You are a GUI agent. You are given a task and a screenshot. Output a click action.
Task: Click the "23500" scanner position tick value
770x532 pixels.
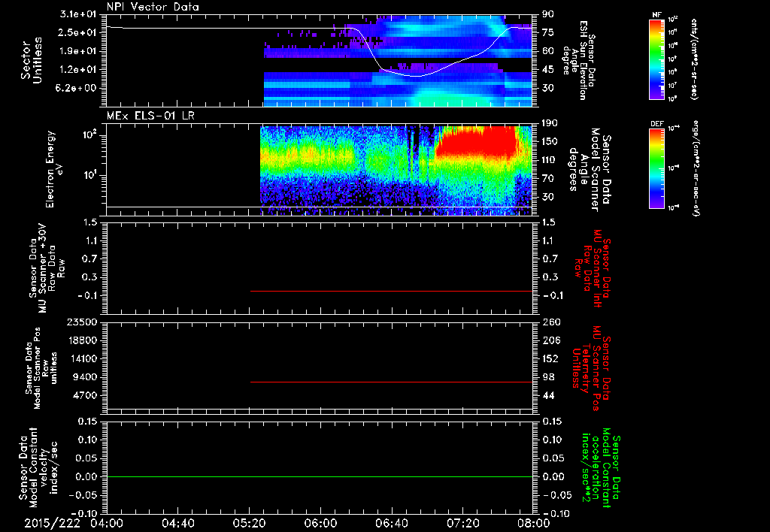(x=82, y=322)
